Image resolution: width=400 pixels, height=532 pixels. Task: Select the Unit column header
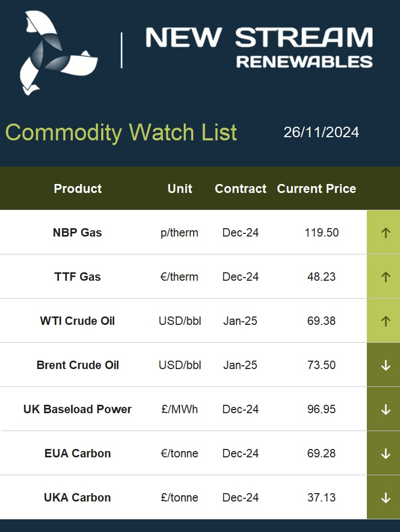[180, 189]
